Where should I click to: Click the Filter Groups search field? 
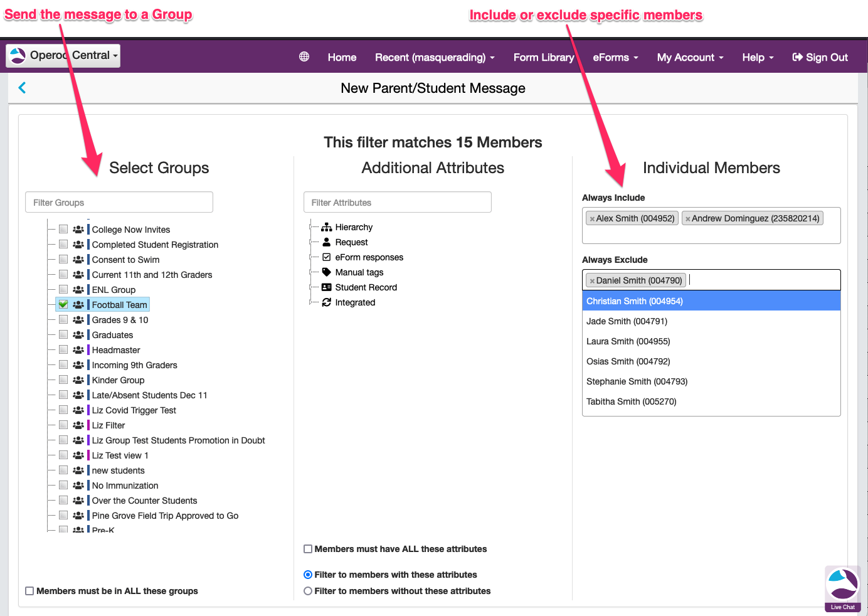119,203
